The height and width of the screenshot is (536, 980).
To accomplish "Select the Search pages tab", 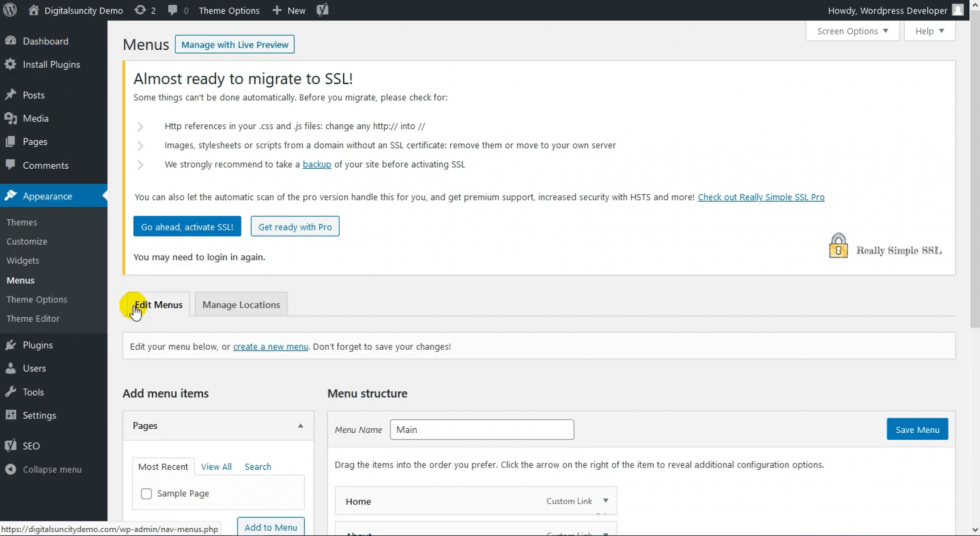I will [x=258, y=467].
